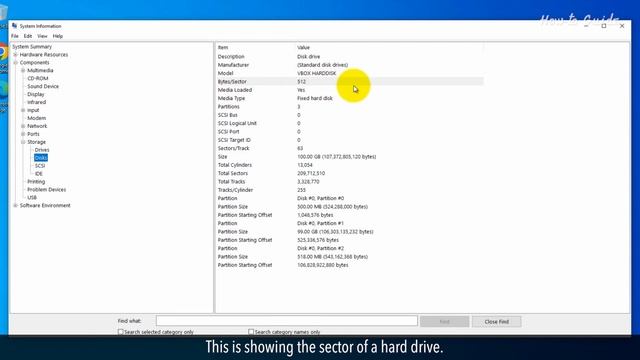Image resolution: width=640 pixels, height=360 pixels.
Task: Select the Total Cylinders row
Action: pyautogui.click(x=350, y=165)
